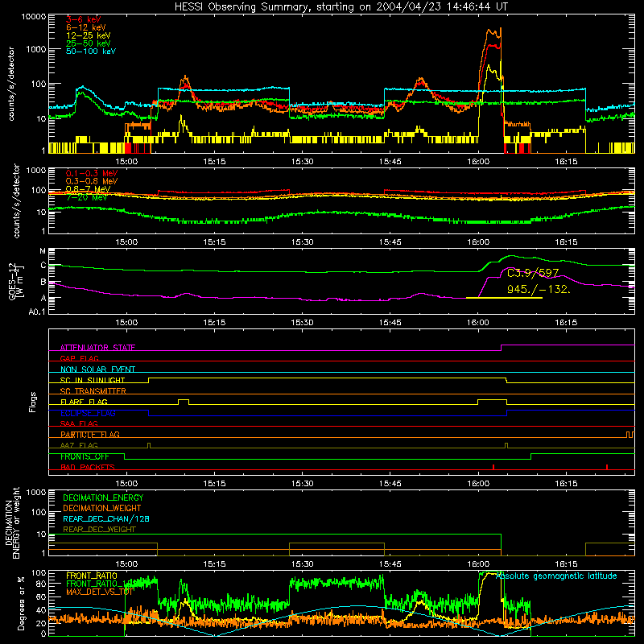The width and height of the screenshot is (644, 644).
Task: Click the 12-25 keV legend label
Action: click(x=88, y=35)
